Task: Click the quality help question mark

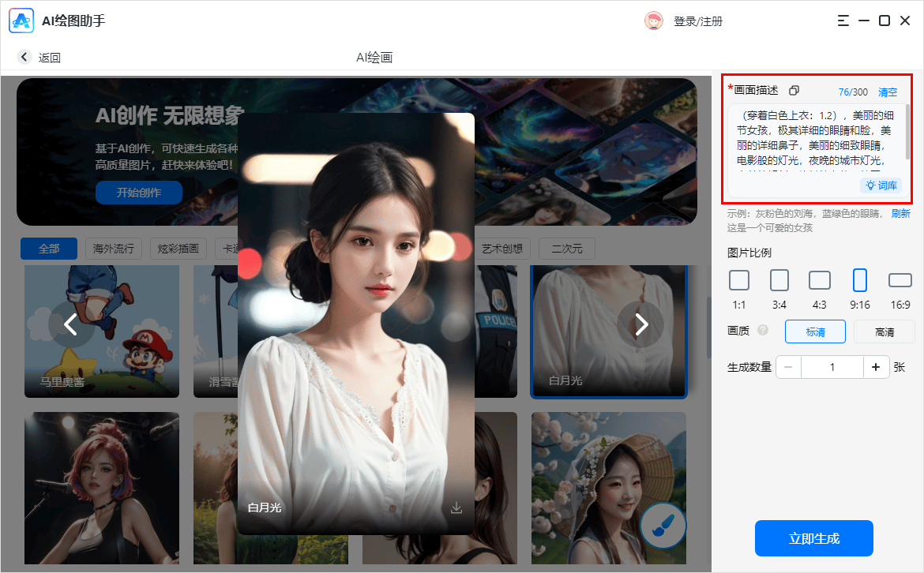Action: pos(763,331)
